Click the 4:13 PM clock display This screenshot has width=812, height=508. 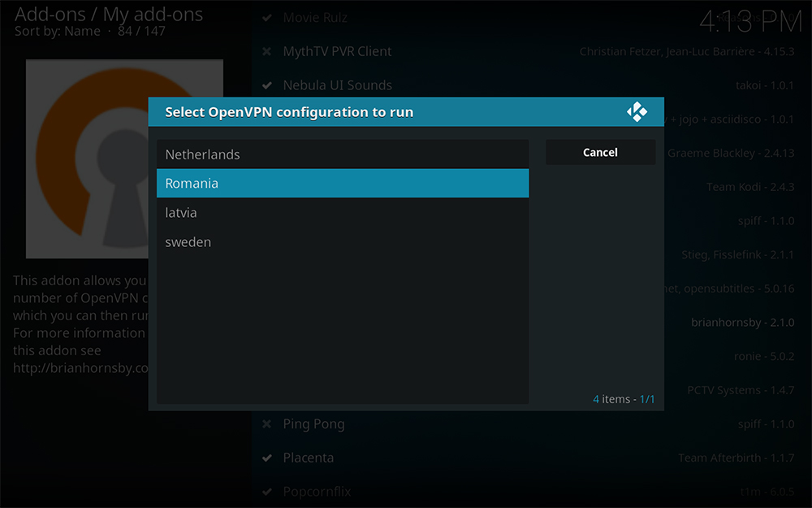tap(750, 22)
